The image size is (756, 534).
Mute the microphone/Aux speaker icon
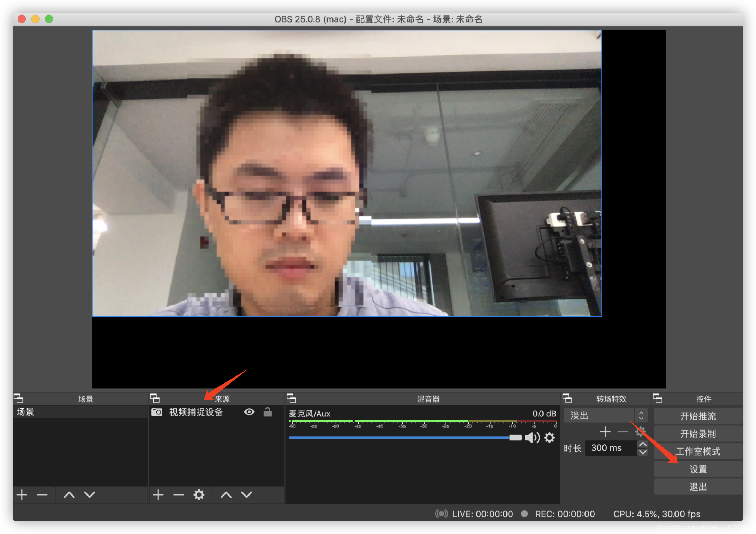(532, 438)
